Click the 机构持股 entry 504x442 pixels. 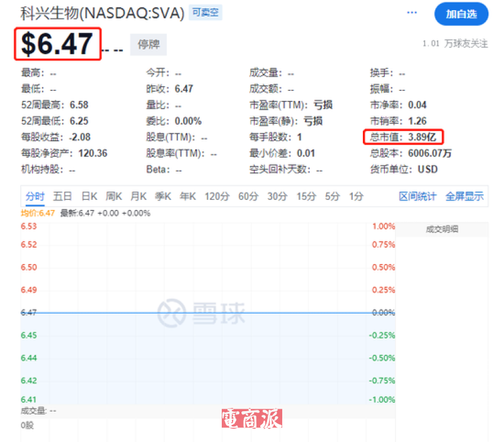point(48,169)
